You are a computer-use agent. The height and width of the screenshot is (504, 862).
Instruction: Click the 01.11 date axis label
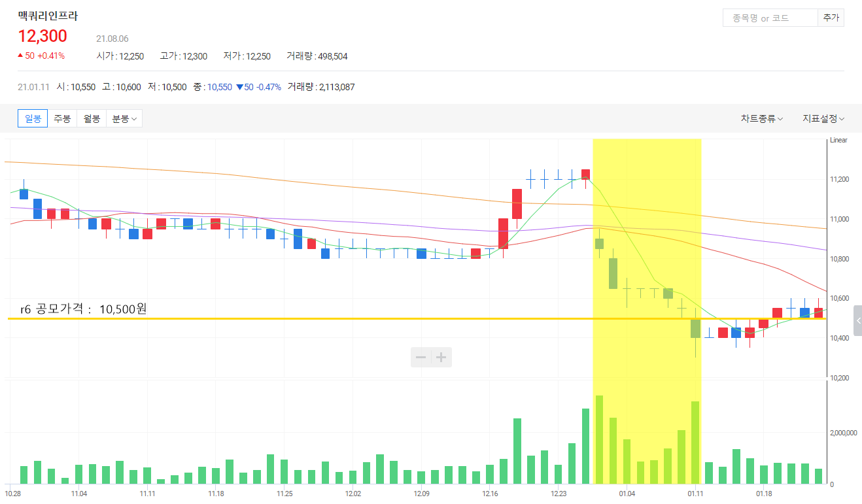click(x=695, y=494)
